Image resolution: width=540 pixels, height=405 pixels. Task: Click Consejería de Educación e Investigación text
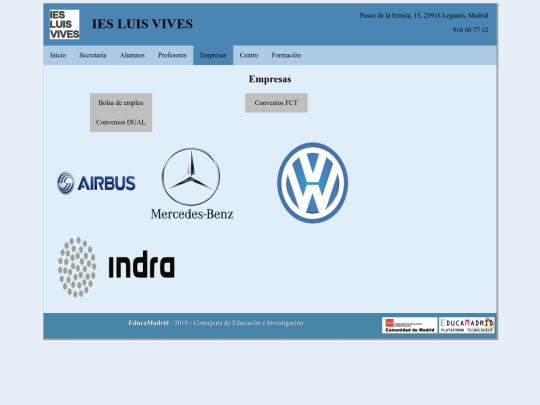tap(248, 323)
